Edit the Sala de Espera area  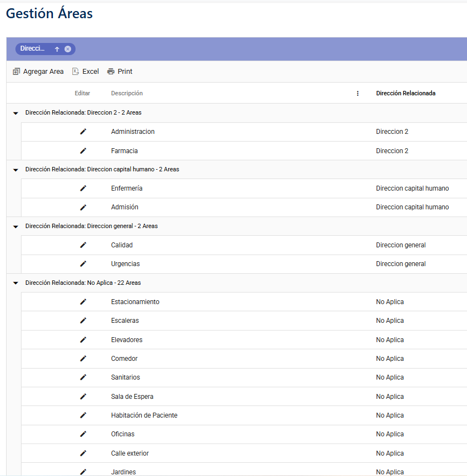point(83,397)
